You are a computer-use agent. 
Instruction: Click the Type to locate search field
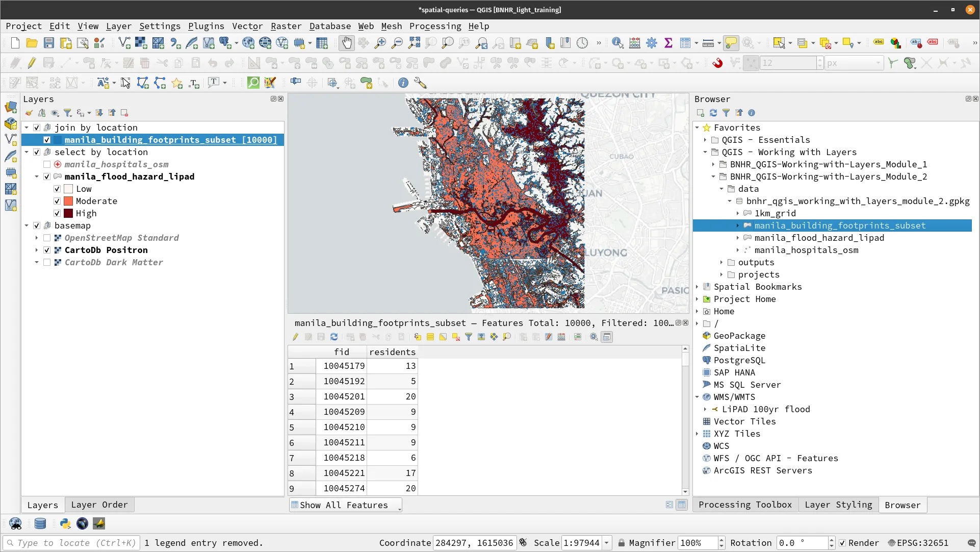[x=71, y=543]
